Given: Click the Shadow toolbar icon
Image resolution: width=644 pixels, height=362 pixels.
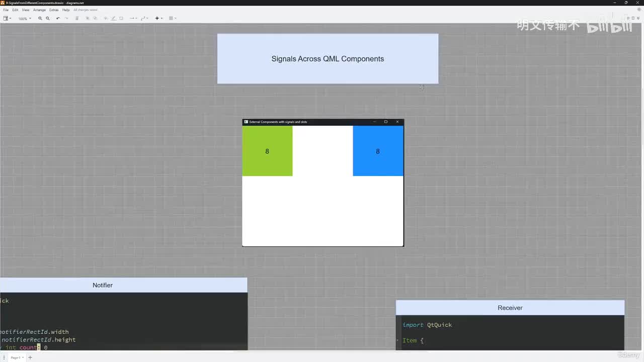Looking at the screenshot, I should point(121,19).
